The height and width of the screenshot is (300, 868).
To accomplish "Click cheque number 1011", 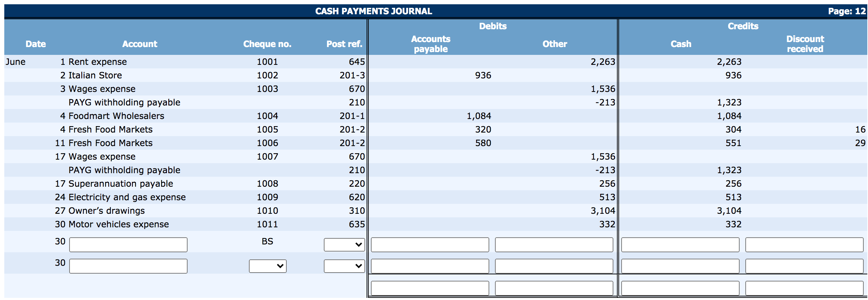I will click(x=267, y=224).
